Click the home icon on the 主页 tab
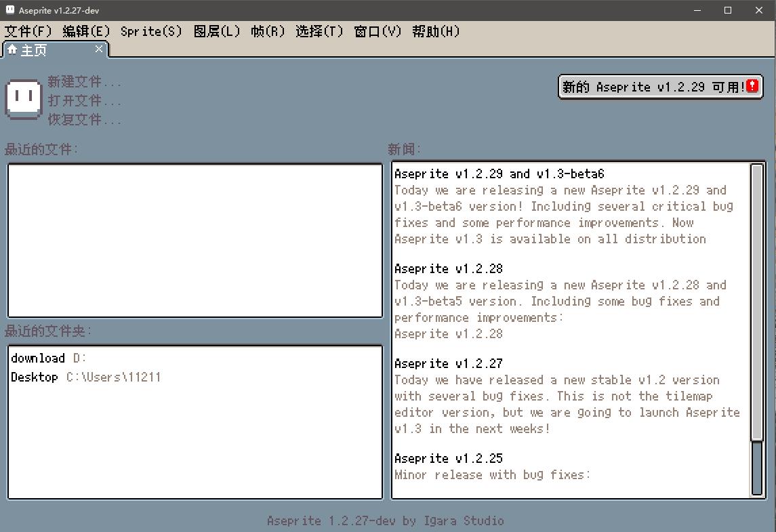Viewport: 776px width, 532px height. [12, 50]
